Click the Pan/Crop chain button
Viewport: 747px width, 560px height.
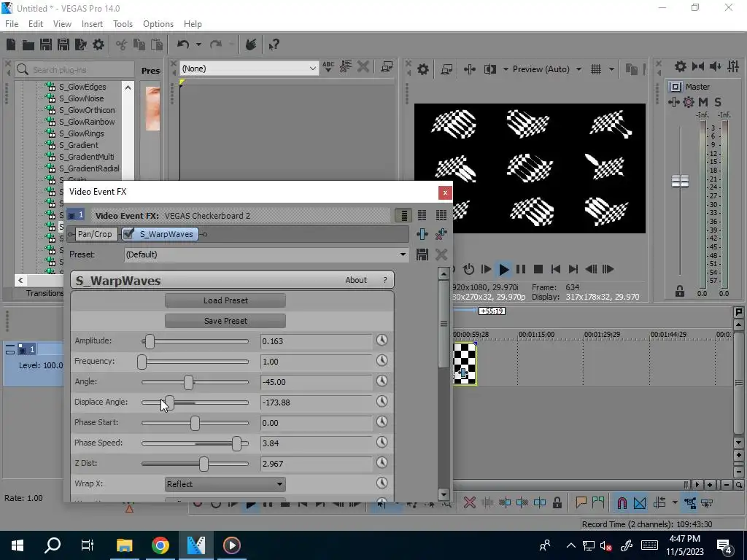[95, 234]
